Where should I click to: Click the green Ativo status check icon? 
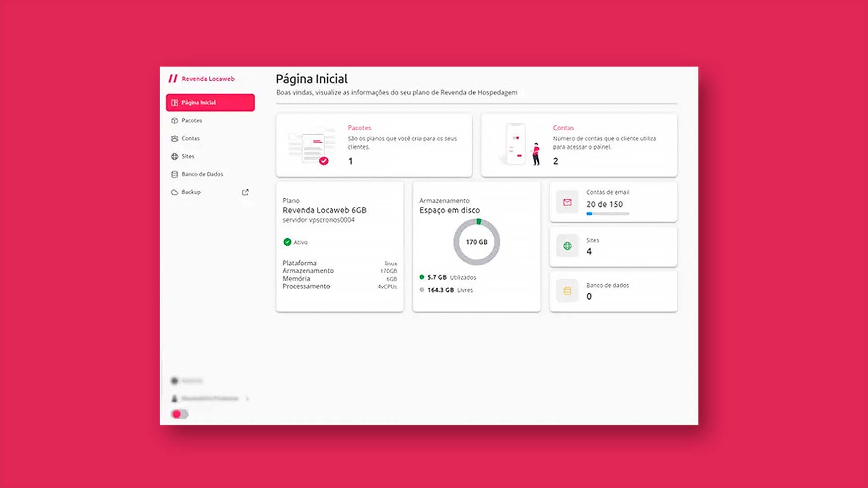pyautogui.click(x=287, y=242)
